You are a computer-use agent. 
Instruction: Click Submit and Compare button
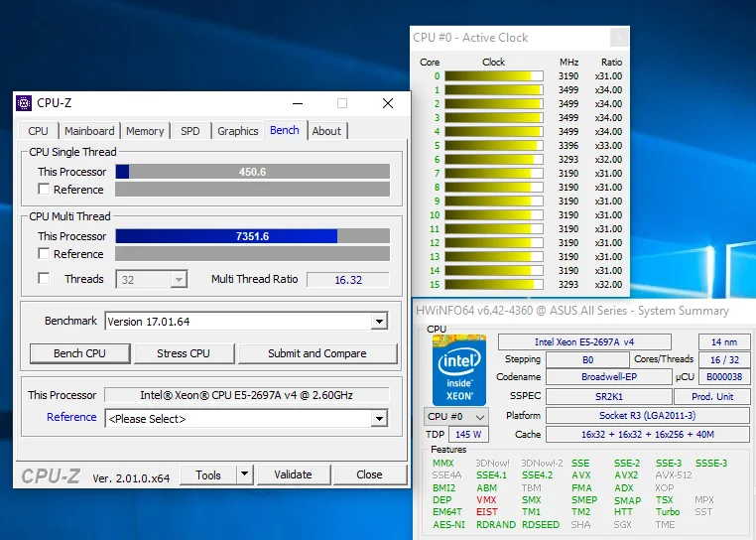point(317,353)
